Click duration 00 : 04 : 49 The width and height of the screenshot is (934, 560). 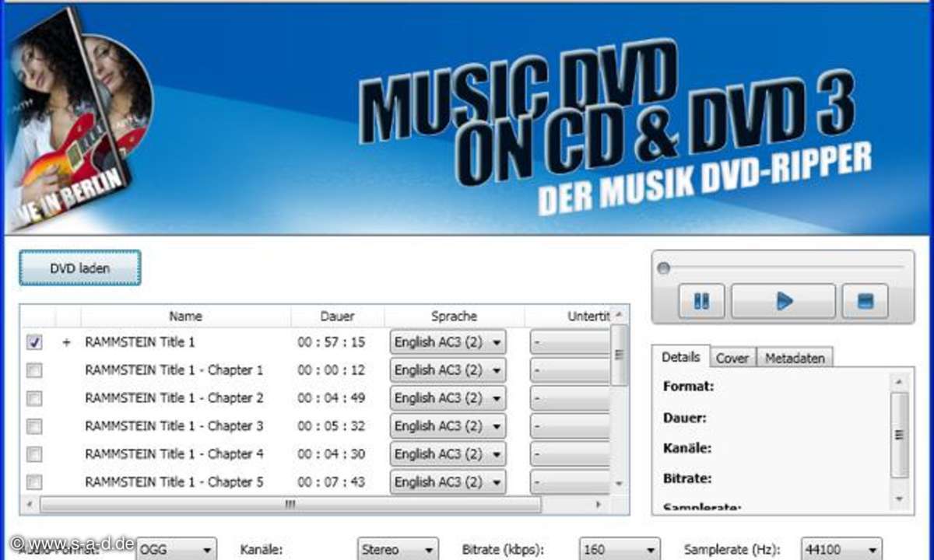[x=331, y=398]
